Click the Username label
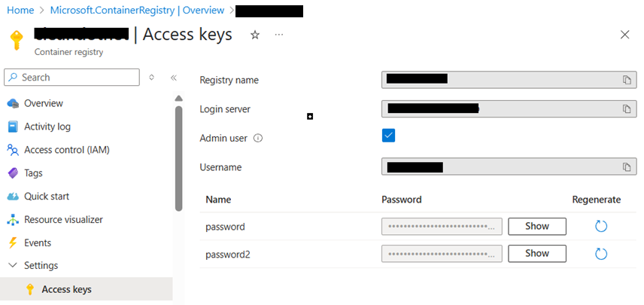The image size is (644, 305). 220,167
